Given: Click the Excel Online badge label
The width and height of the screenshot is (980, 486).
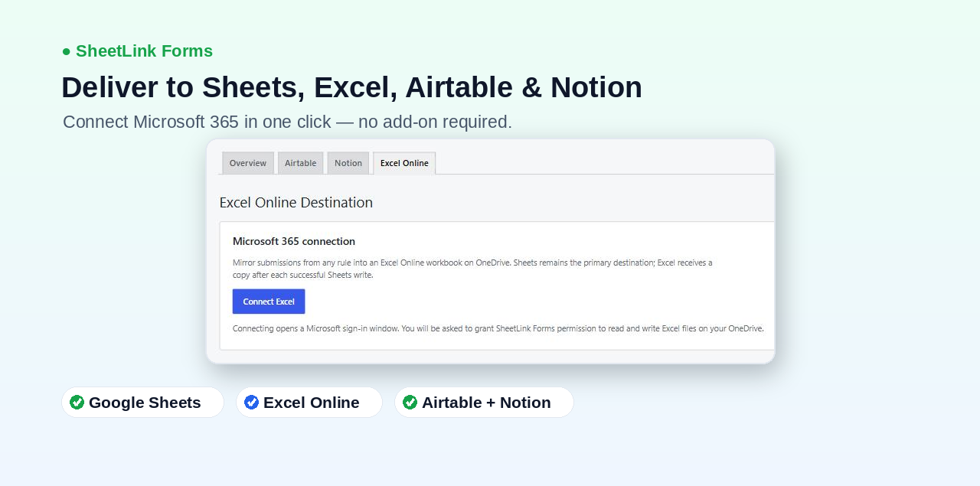Looking at the screenshot, I should point(312,403).
